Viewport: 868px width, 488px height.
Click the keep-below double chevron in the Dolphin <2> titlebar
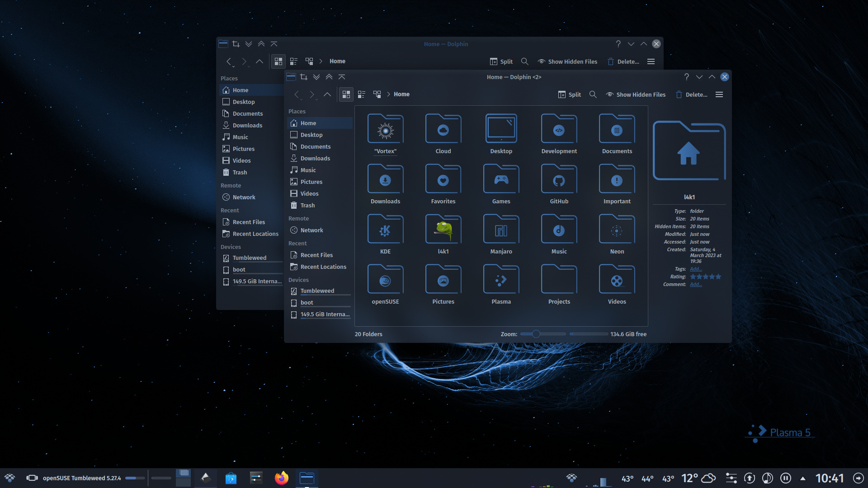coord(316,77)
